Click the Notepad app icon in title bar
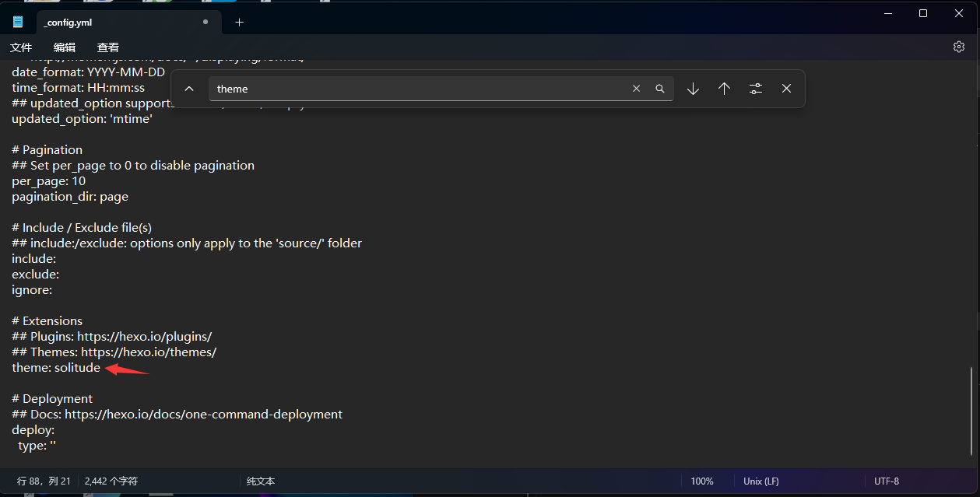This screenshot has width=980, height=497. coord(18,22)
